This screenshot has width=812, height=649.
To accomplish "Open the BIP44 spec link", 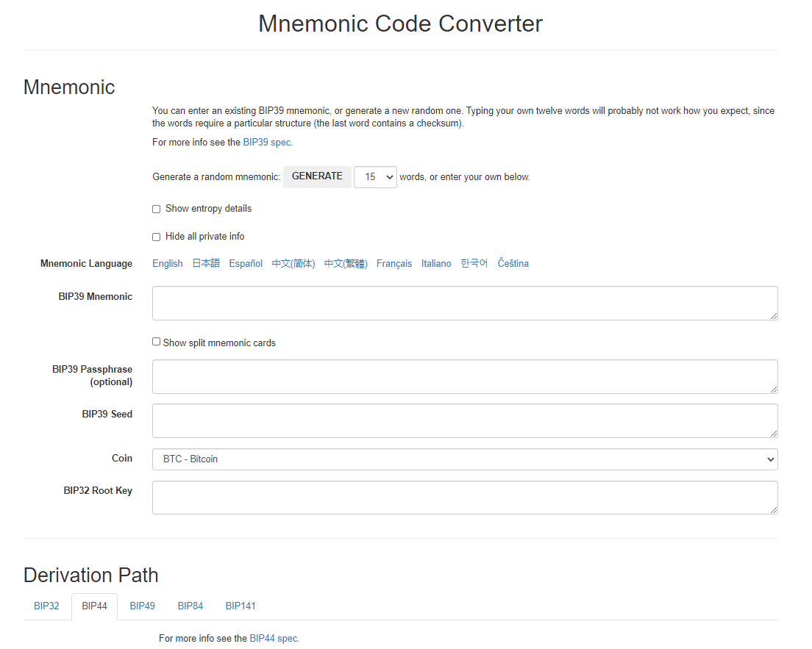I will [x=274, y=639].
